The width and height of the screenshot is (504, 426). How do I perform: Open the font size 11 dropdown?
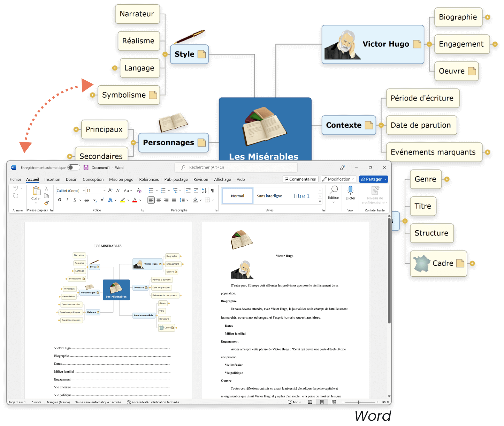[104, 191]
